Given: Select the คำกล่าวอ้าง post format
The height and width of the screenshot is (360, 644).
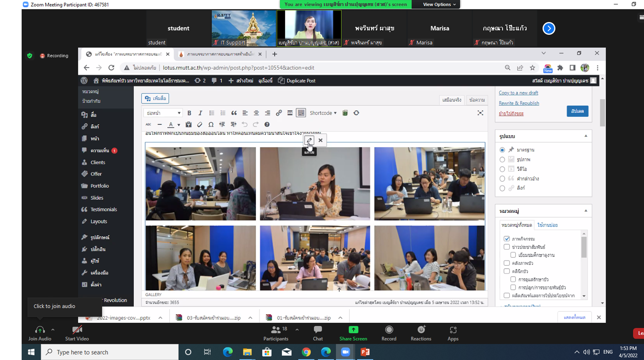Looking at the screenshot, I should (x=502, y=179).
